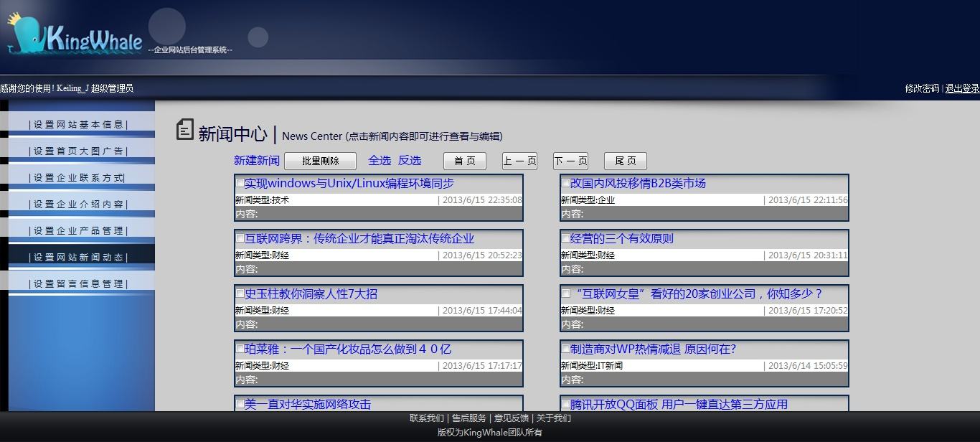
Task: Click timestamp 2013/6/15 22:11:56
Action: [x=808, y=200]
